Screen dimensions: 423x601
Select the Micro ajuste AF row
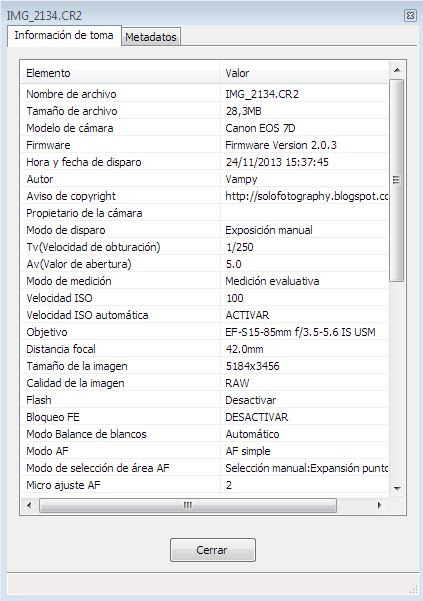[x=205, y=485]
